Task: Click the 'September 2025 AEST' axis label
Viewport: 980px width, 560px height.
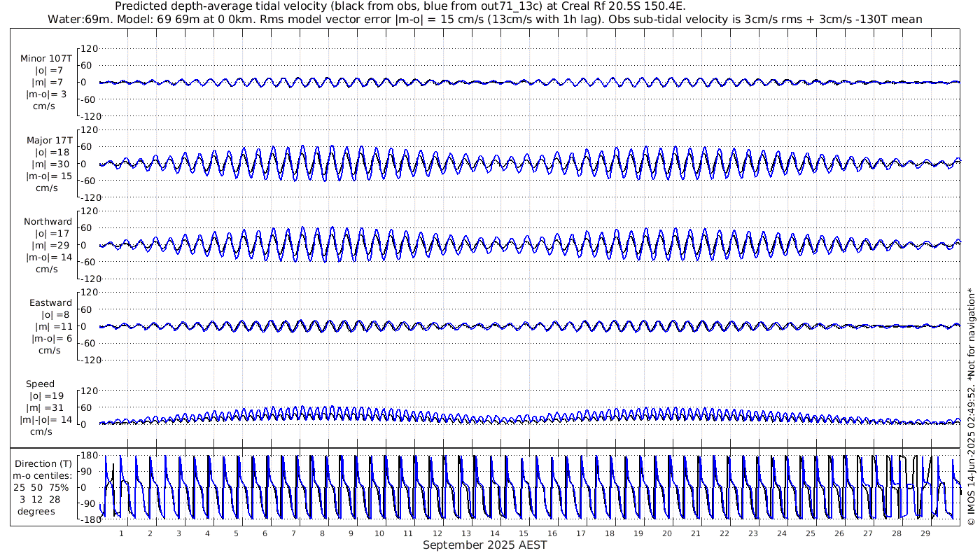Action: click(x=485, y=545)
